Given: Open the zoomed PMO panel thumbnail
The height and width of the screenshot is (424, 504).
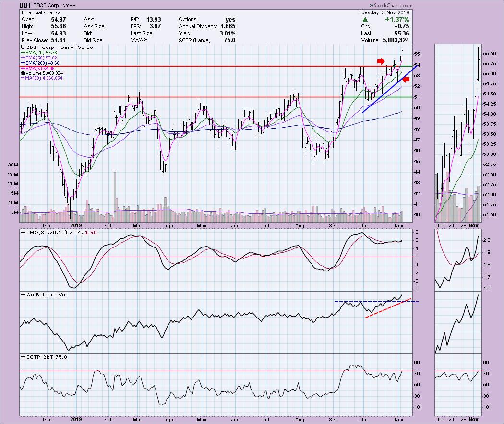Looking at the screenshot, I should 458,260.
